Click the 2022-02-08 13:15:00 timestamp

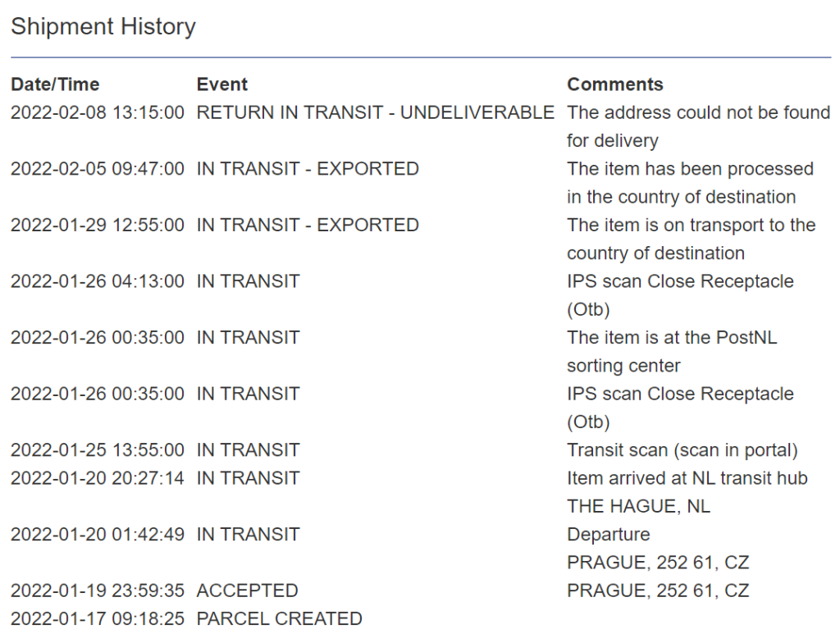(x=98, y=112)
